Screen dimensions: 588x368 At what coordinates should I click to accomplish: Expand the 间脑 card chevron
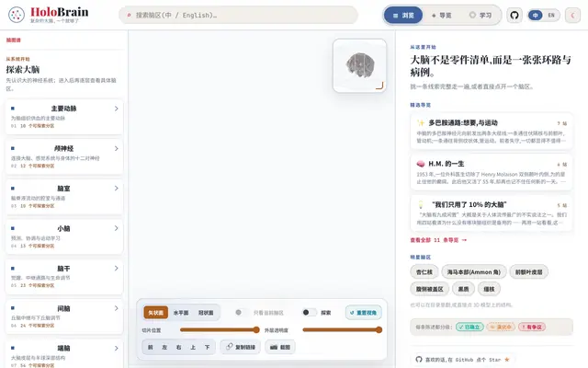117,308
